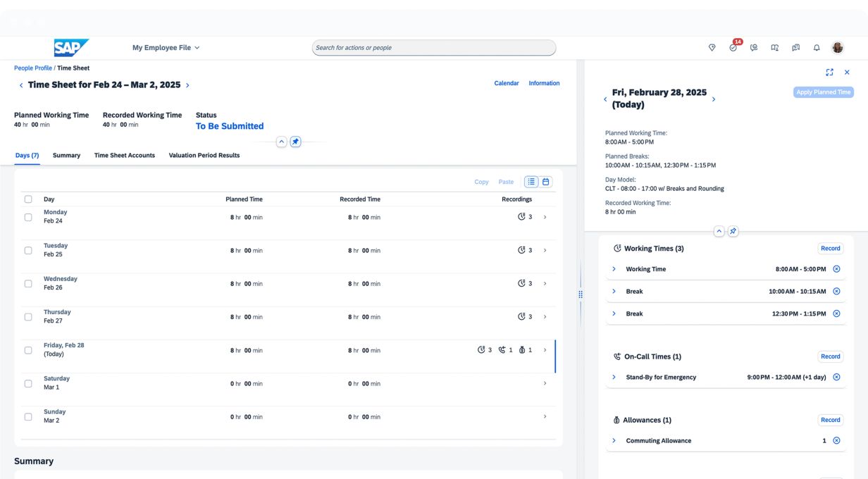Delete the Stand-By for Emergency entry

point(836,377)
